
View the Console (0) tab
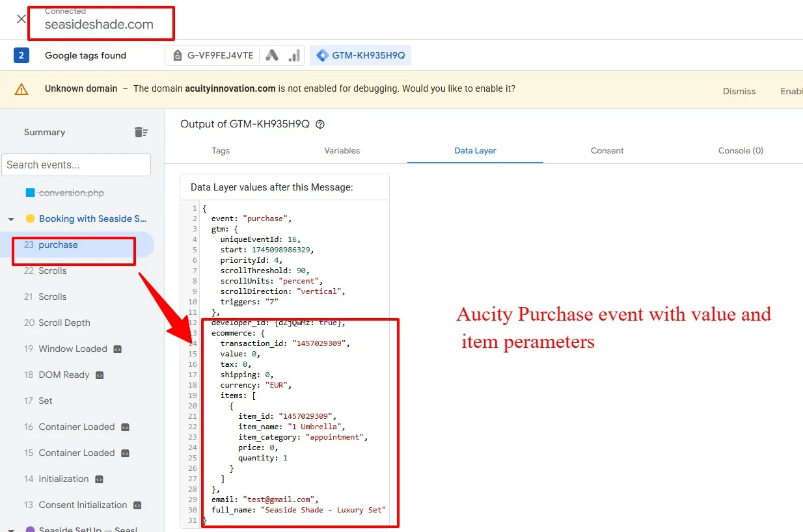tap(741, 150)
